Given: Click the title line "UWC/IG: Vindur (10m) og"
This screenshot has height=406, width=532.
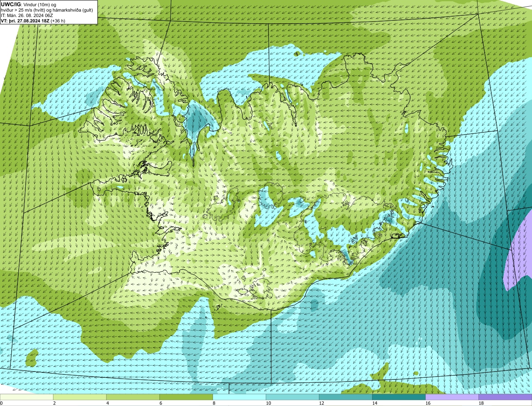Looking at the screenshot, I should click(29, 4).
